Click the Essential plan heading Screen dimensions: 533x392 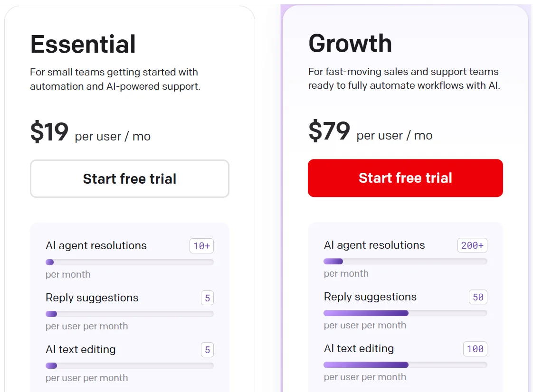[x=83, y=44]
